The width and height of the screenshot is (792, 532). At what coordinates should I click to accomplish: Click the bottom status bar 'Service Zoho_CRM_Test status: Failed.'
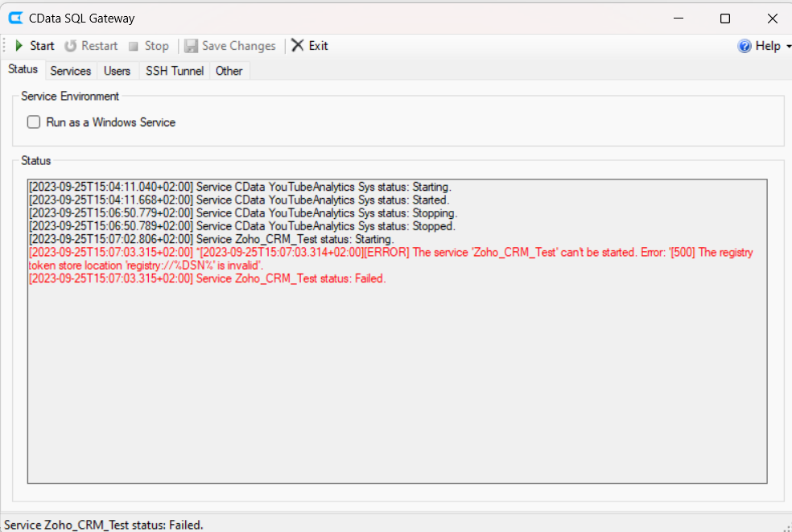pos(104,526)
